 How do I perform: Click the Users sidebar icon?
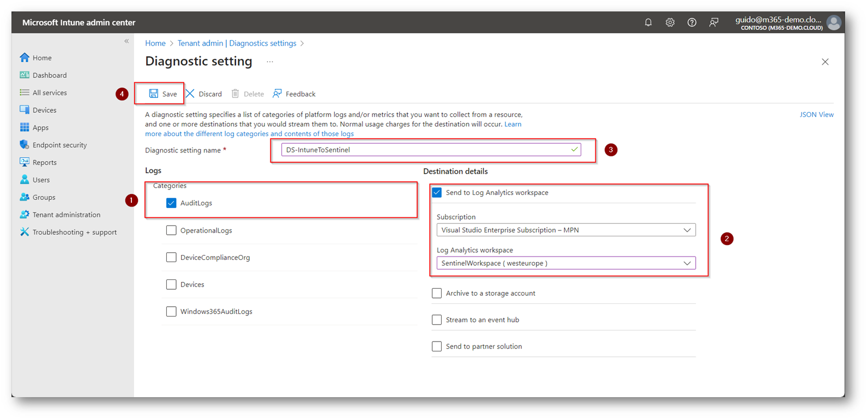click(25, 179)
